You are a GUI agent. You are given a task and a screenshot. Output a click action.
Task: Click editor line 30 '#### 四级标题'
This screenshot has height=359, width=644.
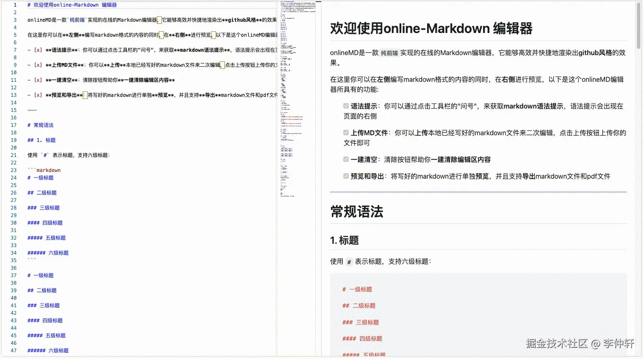click(x=45, y=223)
